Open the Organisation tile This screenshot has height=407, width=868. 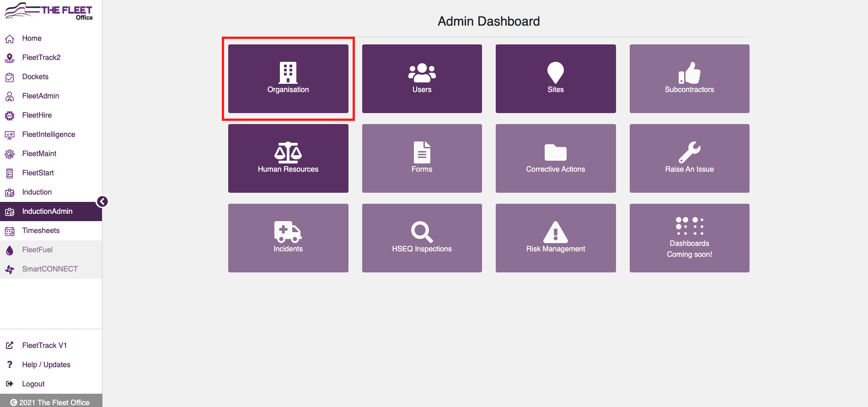288,79
